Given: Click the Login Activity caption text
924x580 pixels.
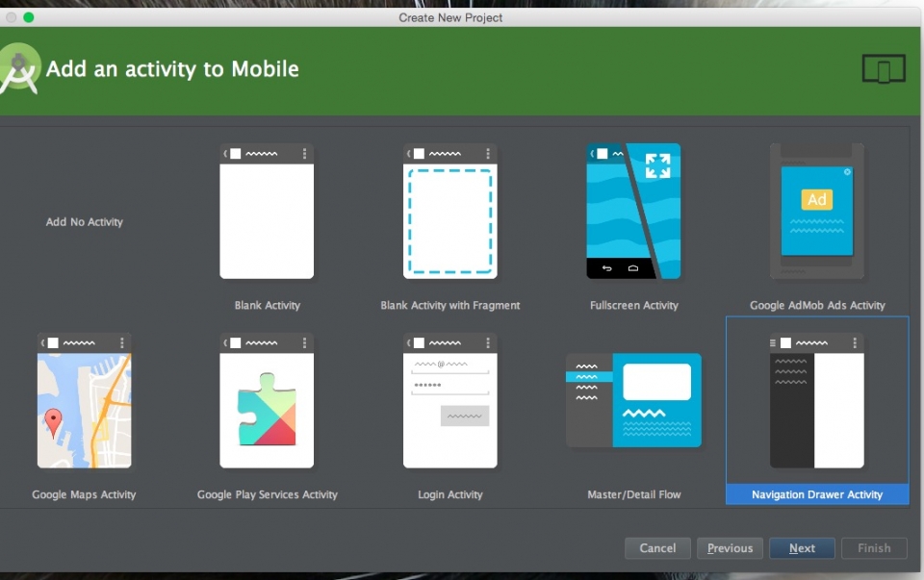Looking at the screenshot, I should coord(449,494).
